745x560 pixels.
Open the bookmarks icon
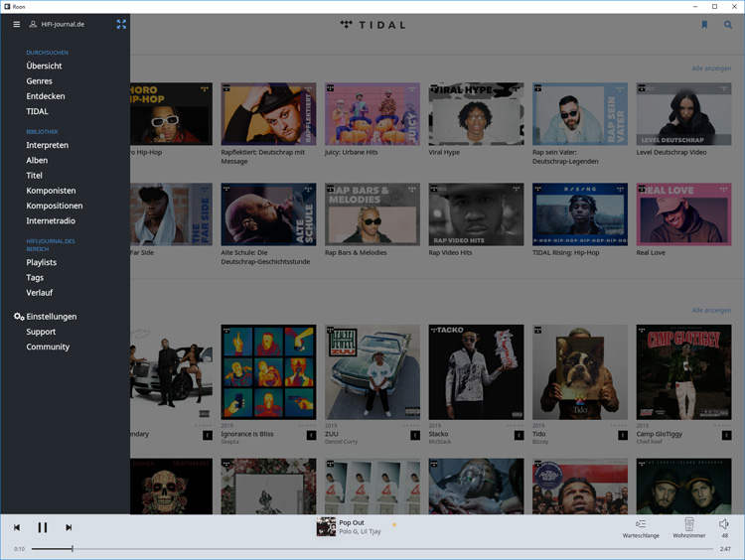pyautogui.click(x=704, y=25)
